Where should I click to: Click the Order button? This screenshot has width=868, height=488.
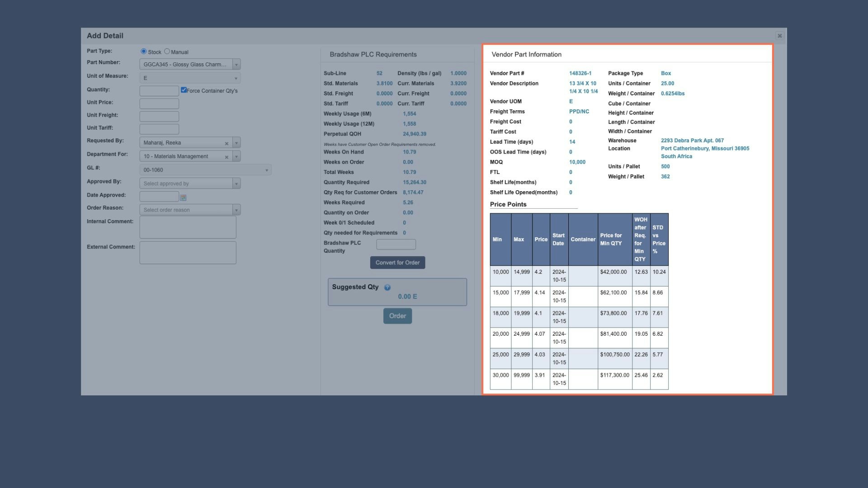397,316
